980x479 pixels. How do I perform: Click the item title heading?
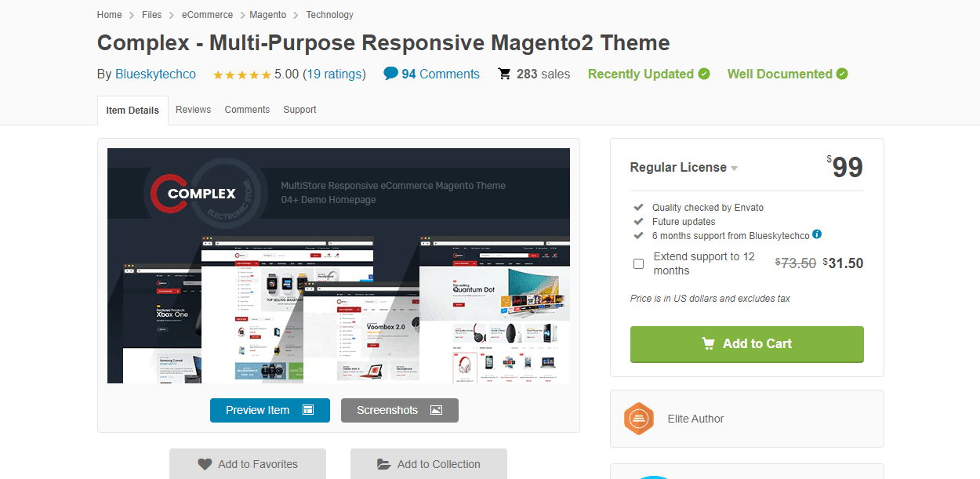(383, 42)
